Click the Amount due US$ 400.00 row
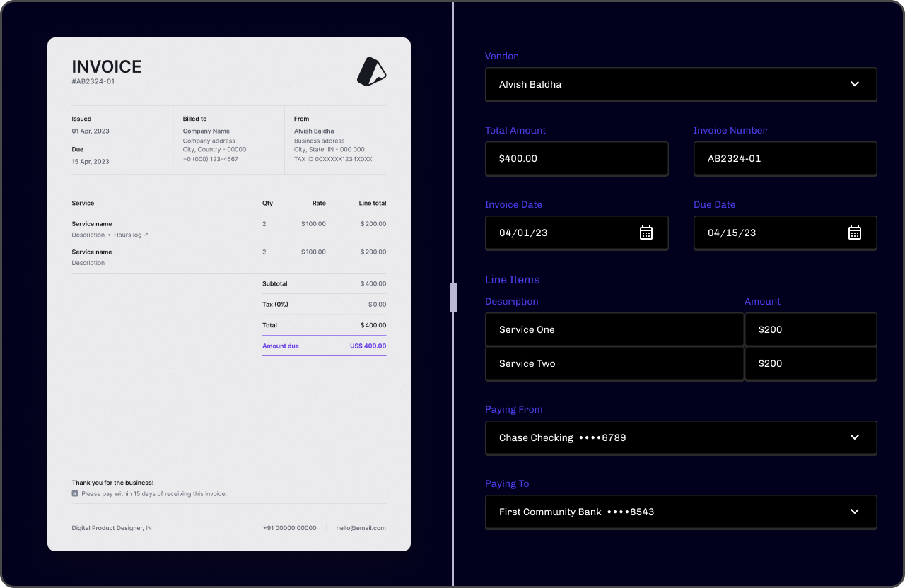The height and width of the screenshot is (588, 905). [x=324, y=346]
